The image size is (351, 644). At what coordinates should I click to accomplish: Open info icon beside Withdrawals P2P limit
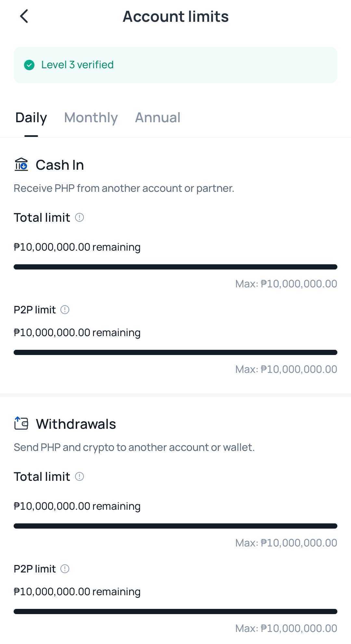pyautogui.click(x=65, y=569)
